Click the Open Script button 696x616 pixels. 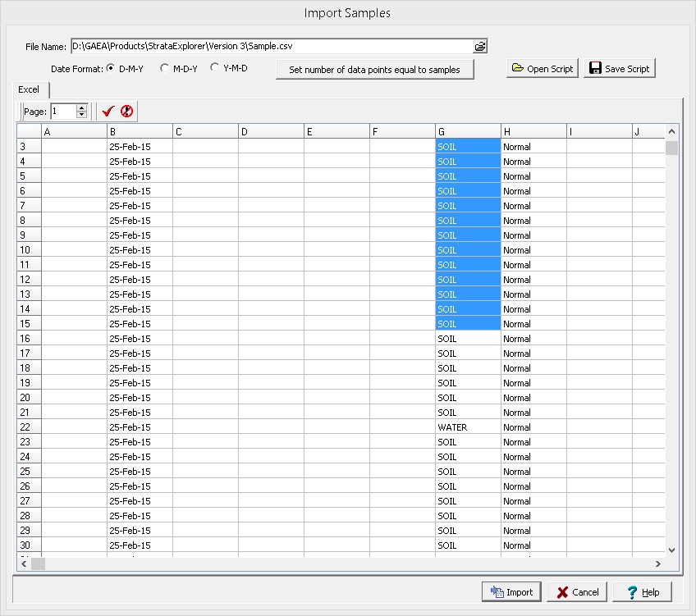543,68
